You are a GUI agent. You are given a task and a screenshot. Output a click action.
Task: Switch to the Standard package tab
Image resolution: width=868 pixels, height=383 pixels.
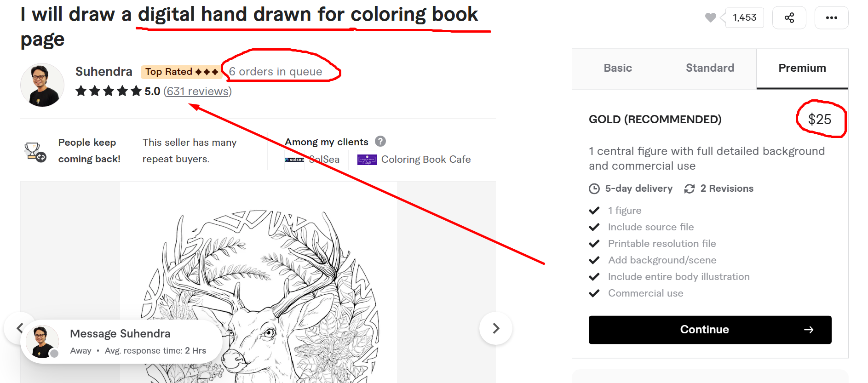point(709,68)
